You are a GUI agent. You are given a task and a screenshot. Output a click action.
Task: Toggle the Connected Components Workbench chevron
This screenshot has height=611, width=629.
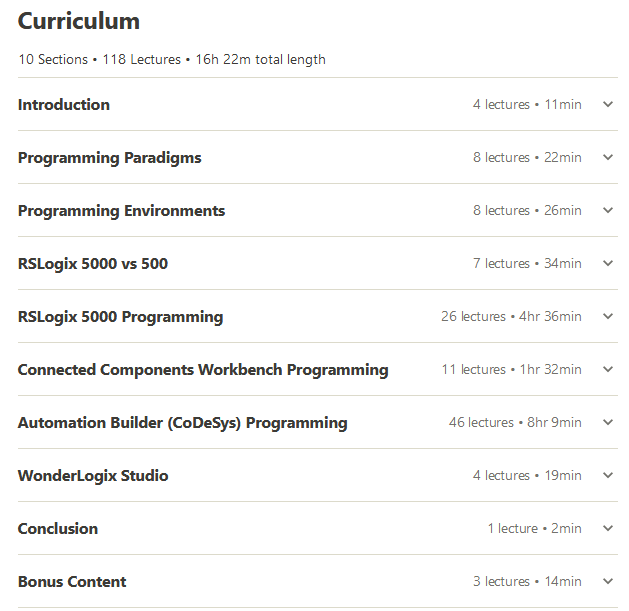[x=608, y=369]
